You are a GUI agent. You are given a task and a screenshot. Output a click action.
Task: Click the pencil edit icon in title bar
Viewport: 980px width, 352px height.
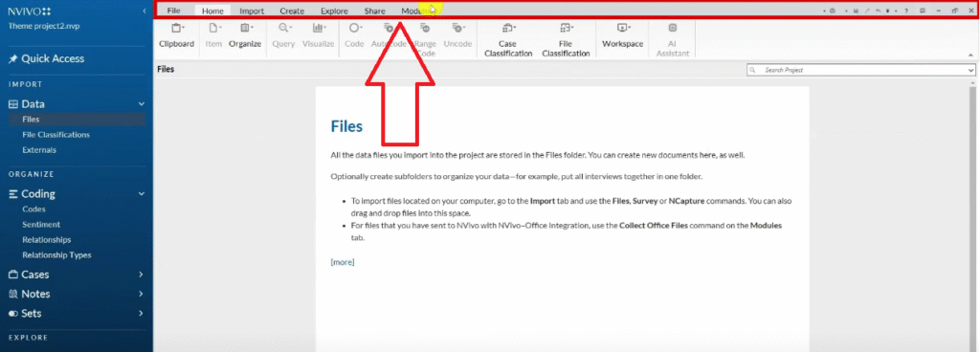(x=867, y=11)
